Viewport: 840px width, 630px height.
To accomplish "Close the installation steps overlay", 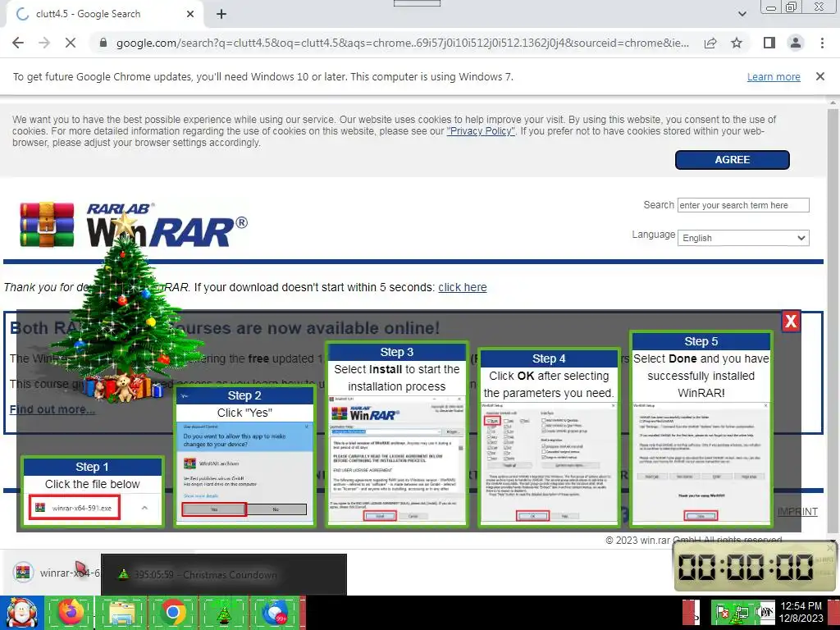I will point(791,322).
